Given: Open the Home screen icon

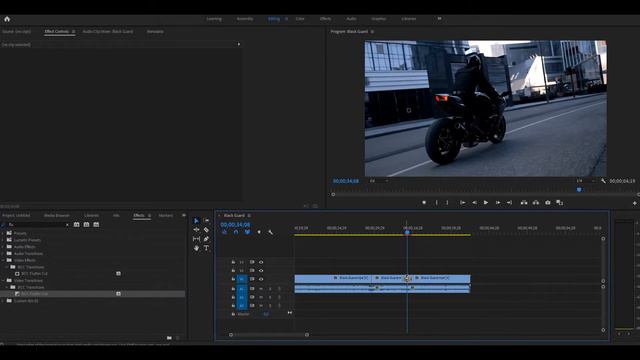Looking at the screenshot, I should [x=7, y=19].
